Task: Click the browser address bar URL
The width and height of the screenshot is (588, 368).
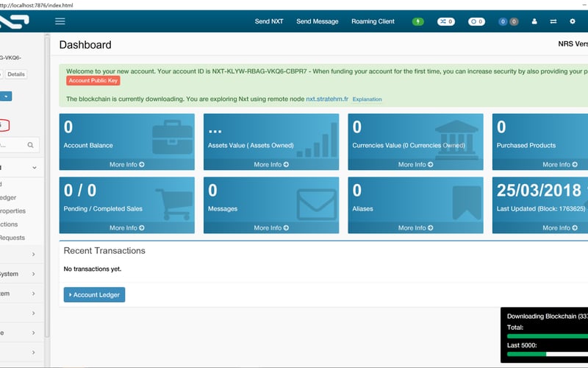Action: point(36,5)
